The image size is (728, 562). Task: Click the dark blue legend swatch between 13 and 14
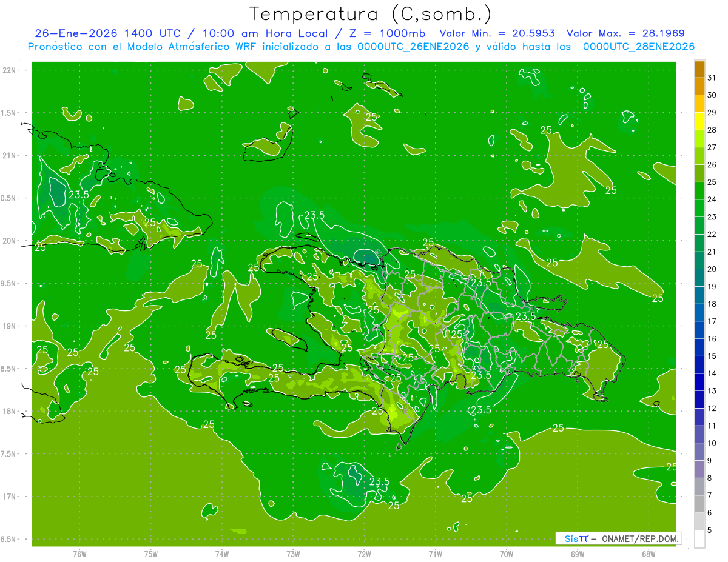point(699,382)
